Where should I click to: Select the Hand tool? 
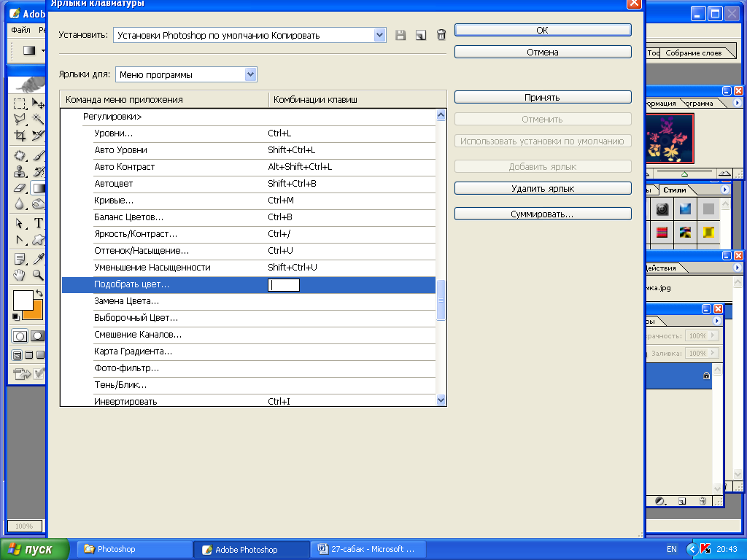tap(19, 275)
